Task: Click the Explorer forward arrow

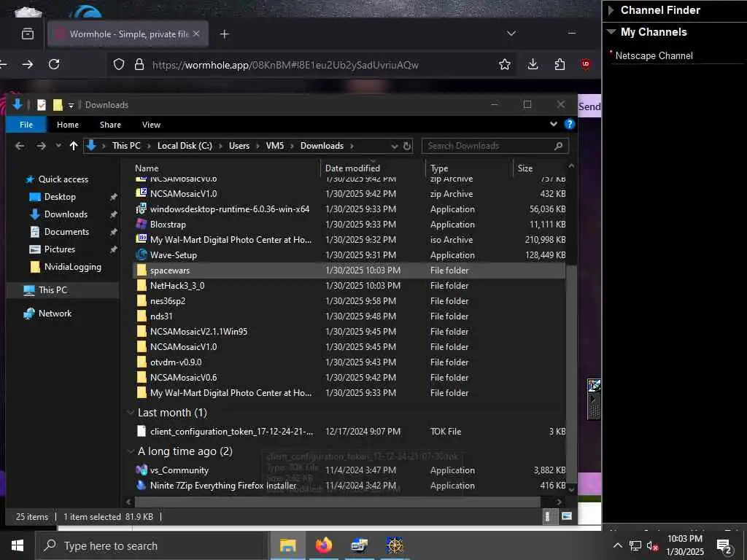Action: (x=41, y=146)
